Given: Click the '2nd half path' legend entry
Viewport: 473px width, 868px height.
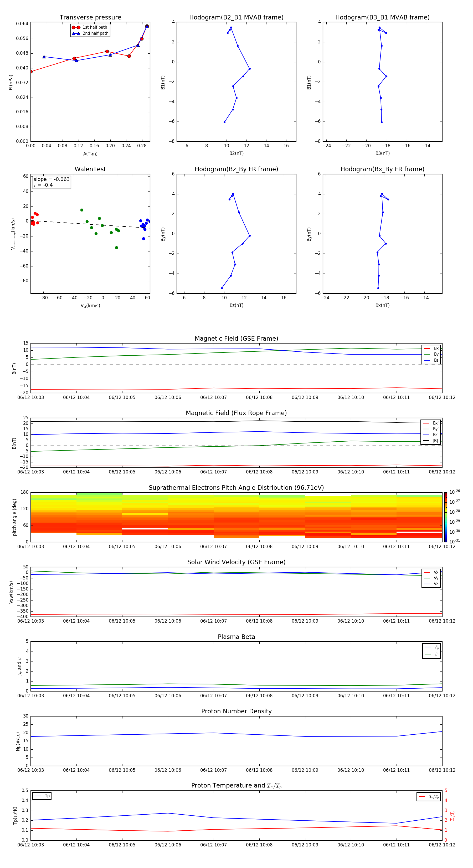Looking at the screenshot, I should tap(90, 33).
